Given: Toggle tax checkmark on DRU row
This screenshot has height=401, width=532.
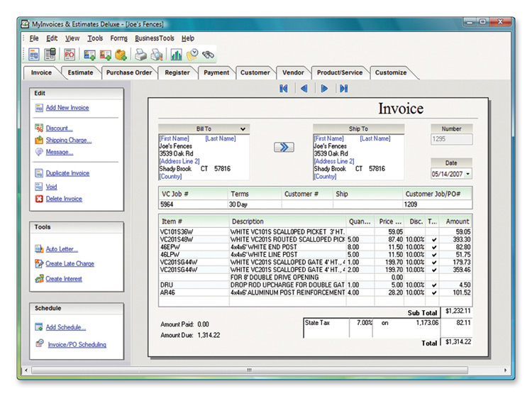Looking at the screenshot, I should tap(434, 285).
